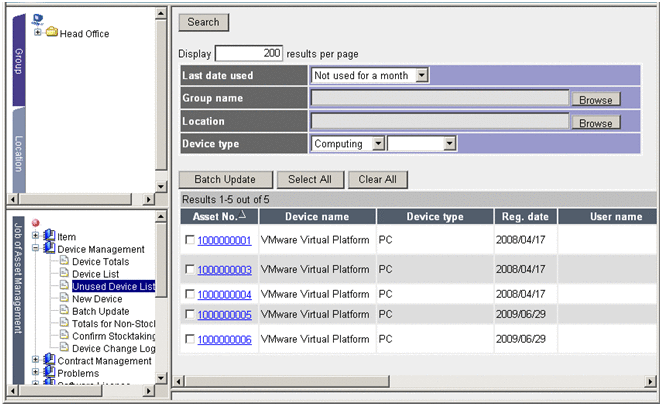Click the Head Office folder icon

pos(51,33)
